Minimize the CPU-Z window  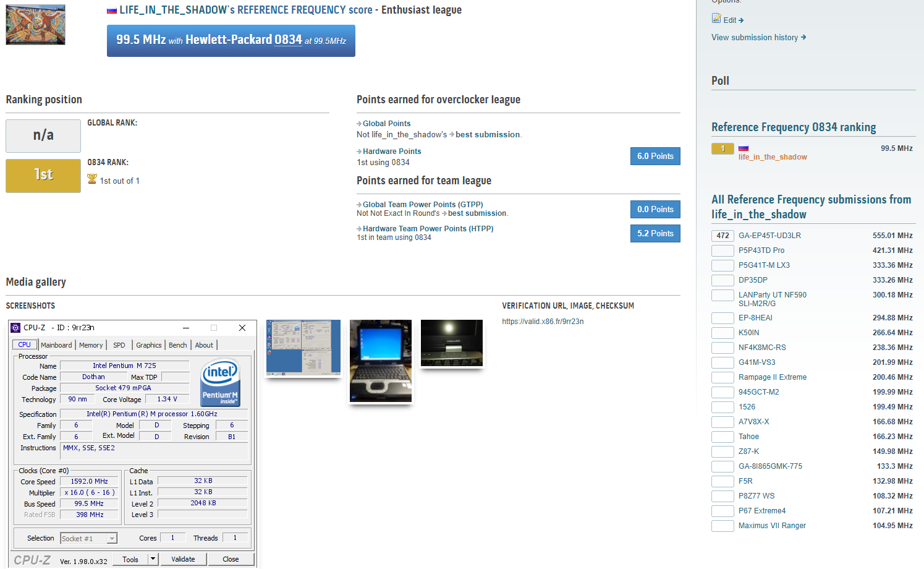[186, 328]
